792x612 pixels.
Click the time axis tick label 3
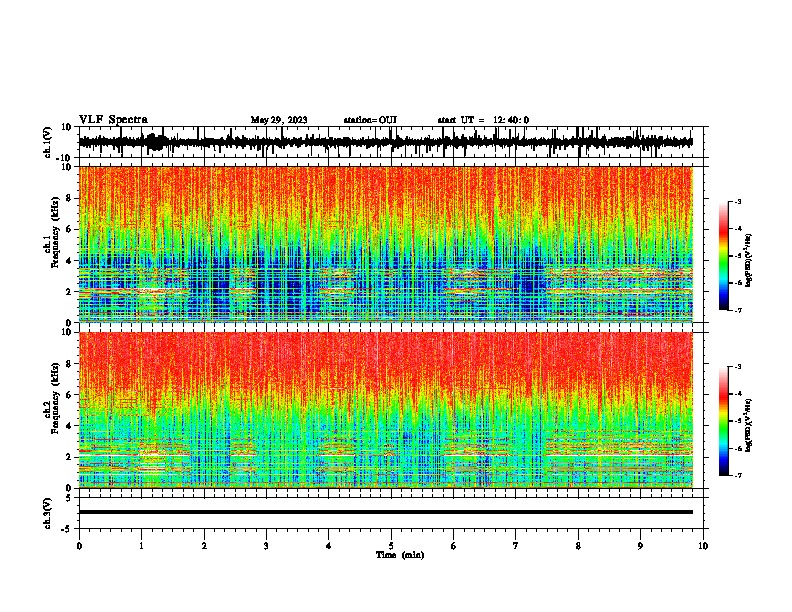(266, 546)
